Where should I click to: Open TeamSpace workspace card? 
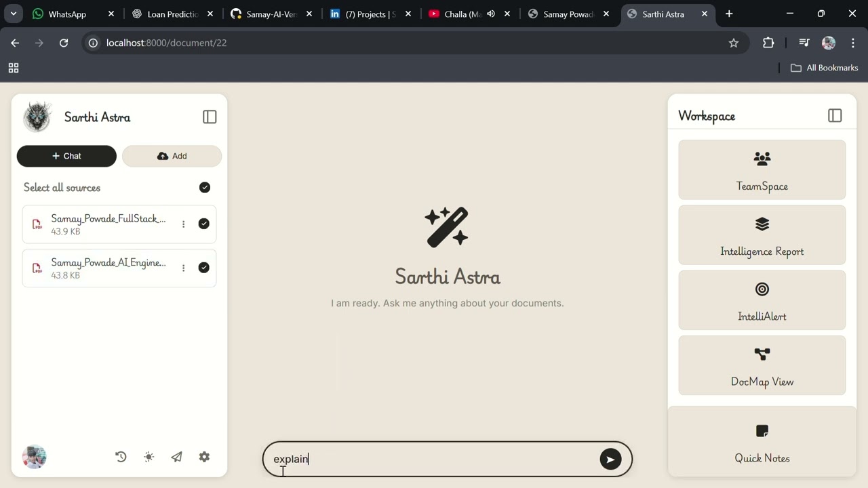click(x=762, y=170)
